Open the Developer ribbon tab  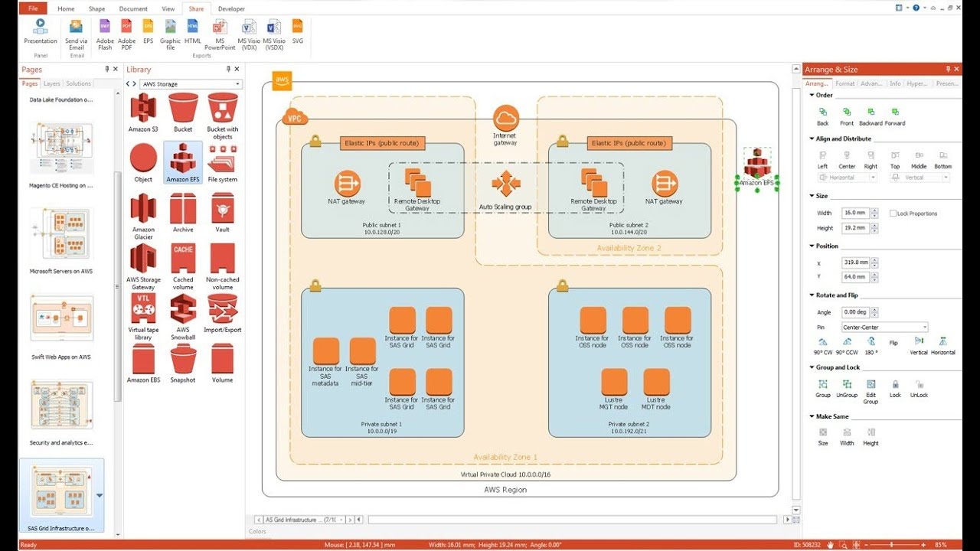(232, 8)
